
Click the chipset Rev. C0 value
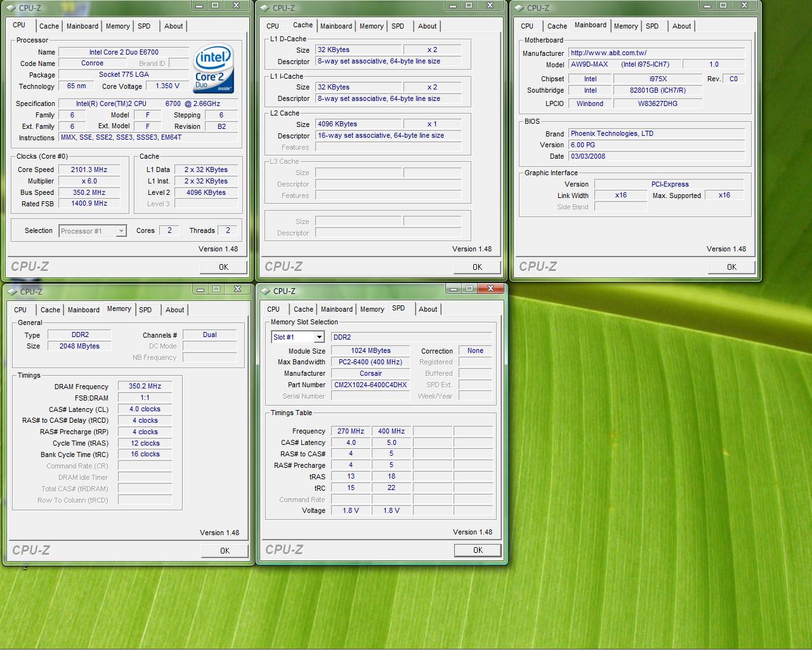click(733, 79)
